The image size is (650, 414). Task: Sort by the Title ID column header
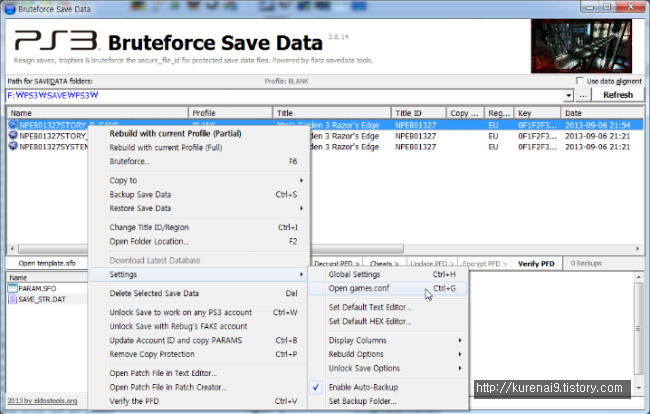coord(418,113)
